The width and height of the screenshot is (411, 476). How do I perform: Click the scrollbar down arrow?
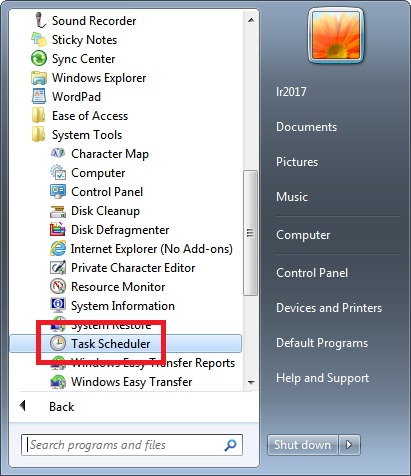[x=251, y=383]
